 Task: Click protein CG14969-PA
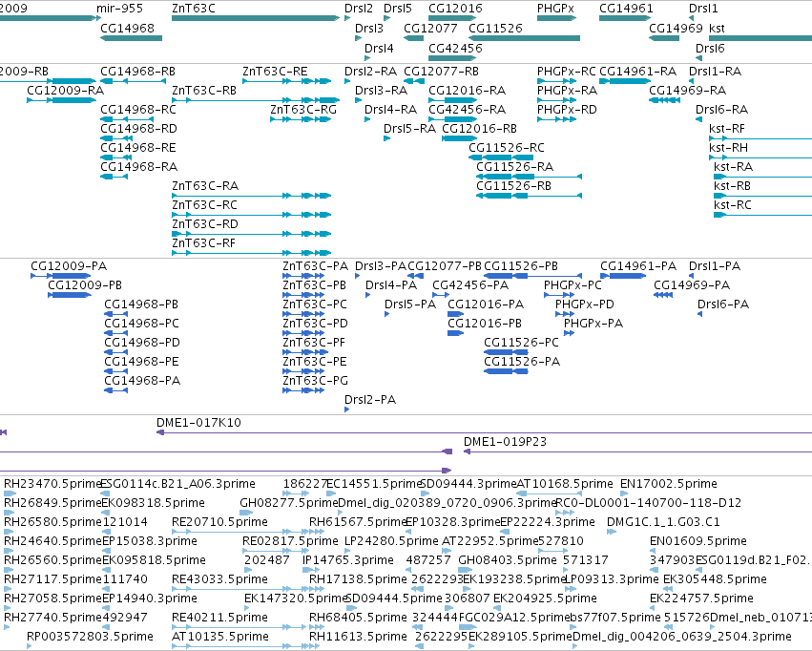663,295
